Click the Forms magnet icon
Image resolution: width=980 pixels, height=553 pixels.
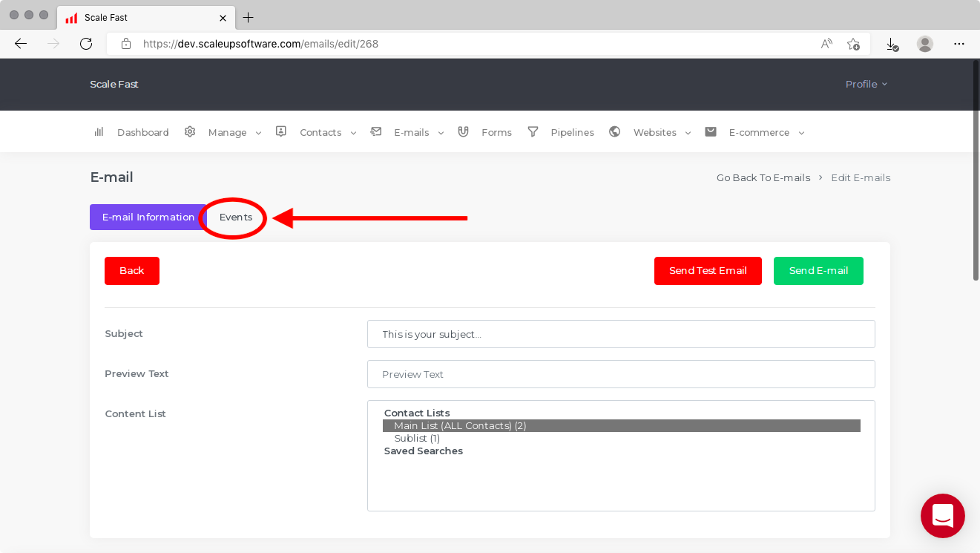464,131
